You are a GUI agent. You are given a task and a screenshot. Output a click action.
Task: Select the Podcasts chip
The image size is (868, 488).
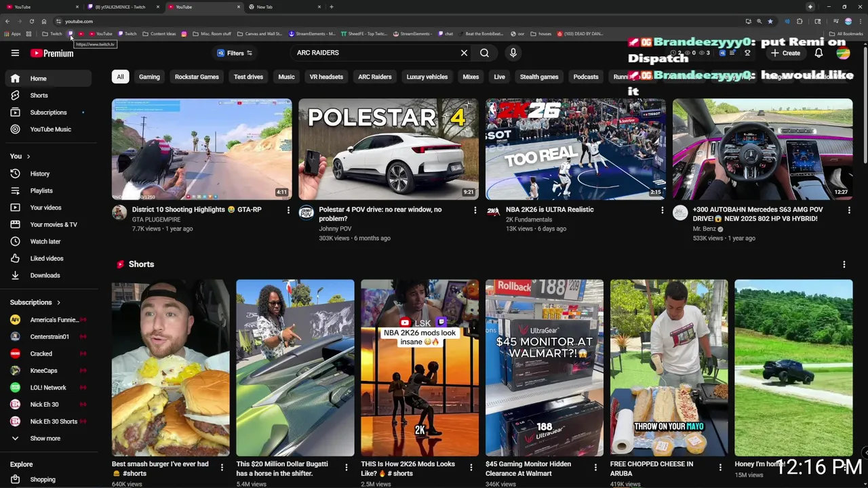click(586, 77)
